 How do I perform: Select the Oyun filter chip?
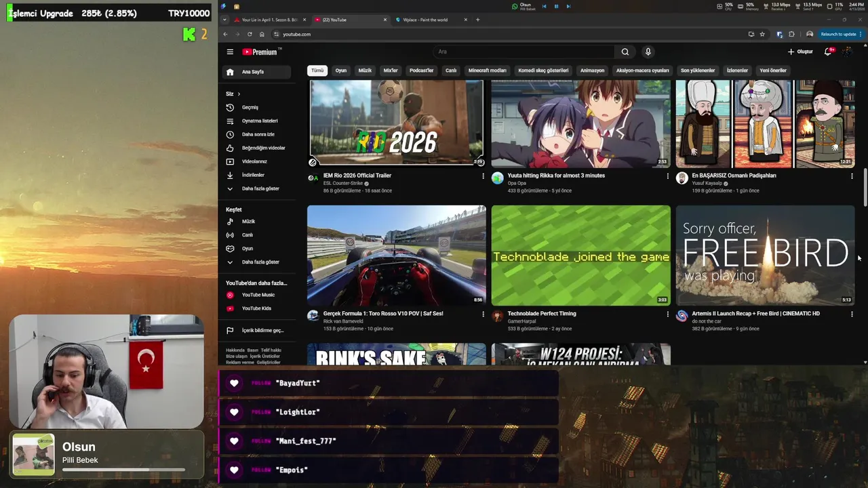(x=341, y=70)
